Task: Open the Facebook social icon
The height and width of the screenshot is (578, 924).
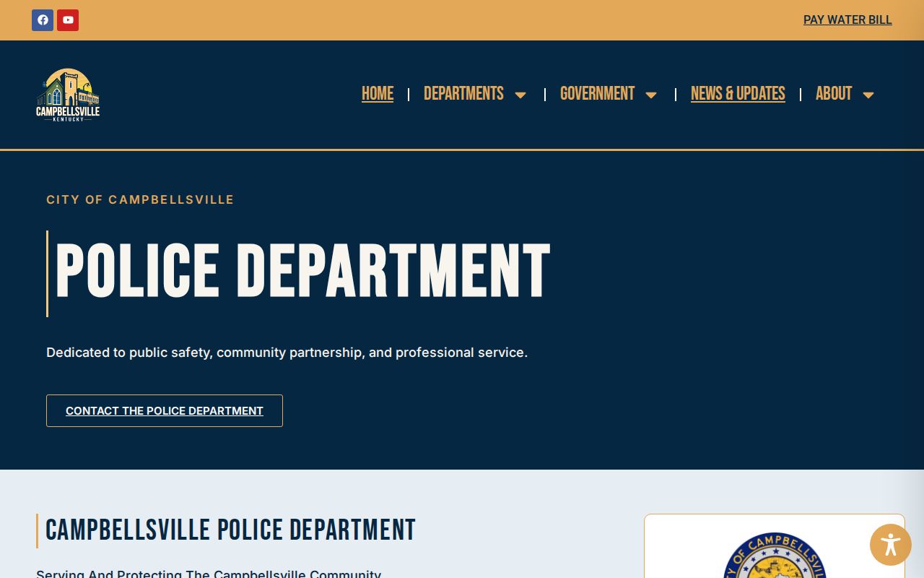Action: (x=43, y=20)
